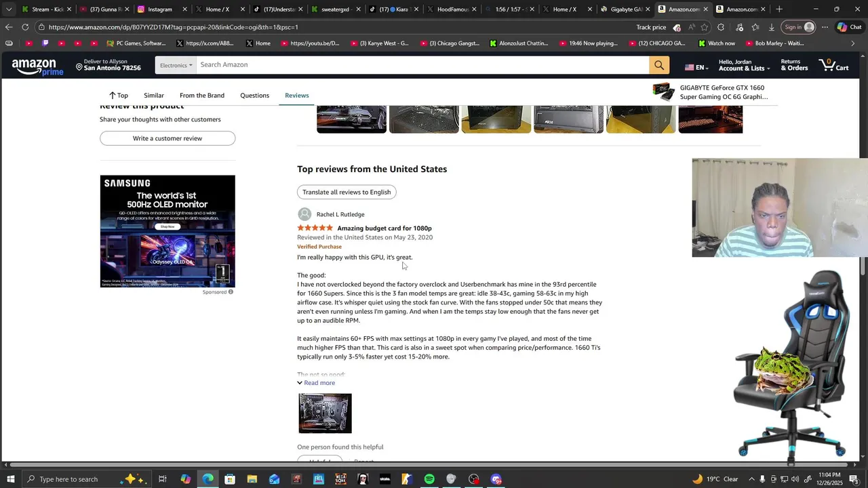The height and width of the screenshot is (488, 868).
Task: Click the weather 19°C Clear widget
Action: click(715, 479)
